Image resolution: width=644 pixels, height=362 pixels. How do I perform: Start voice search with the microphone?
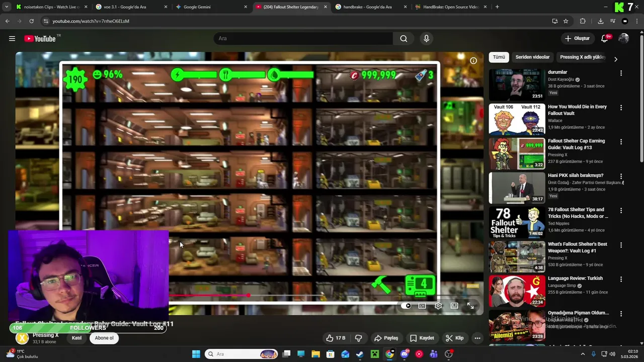(x=426, y=39)
